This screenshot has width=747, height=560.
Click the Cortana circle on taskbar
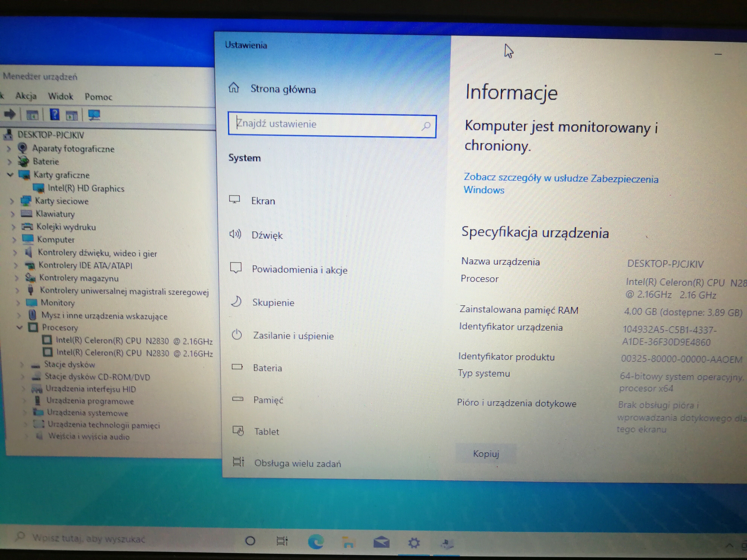pos(250,541)
